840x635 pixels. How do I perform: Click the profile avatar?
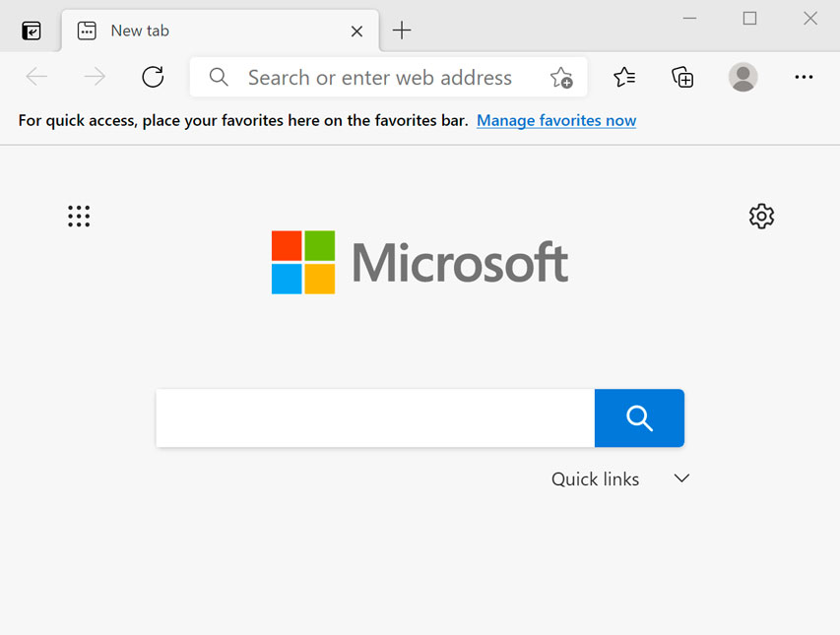coord(743,77)
